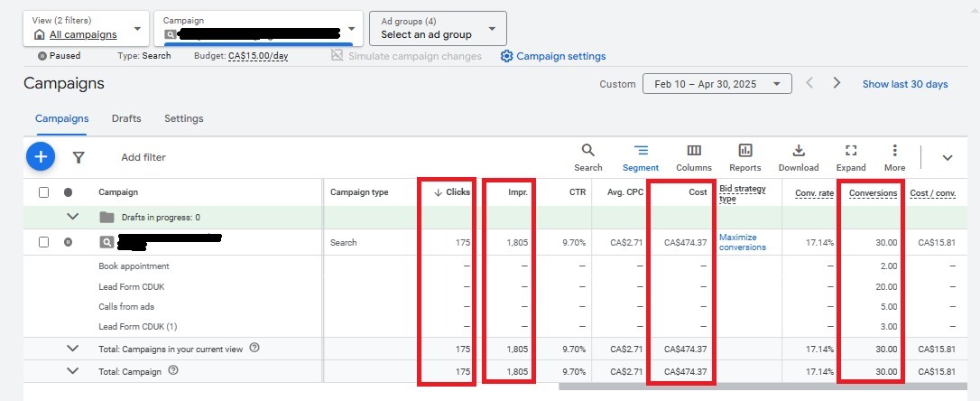Viewport: 980px width, 401px height.
Task: Open the date range dropdown
Action: click(x=717, y=84)
